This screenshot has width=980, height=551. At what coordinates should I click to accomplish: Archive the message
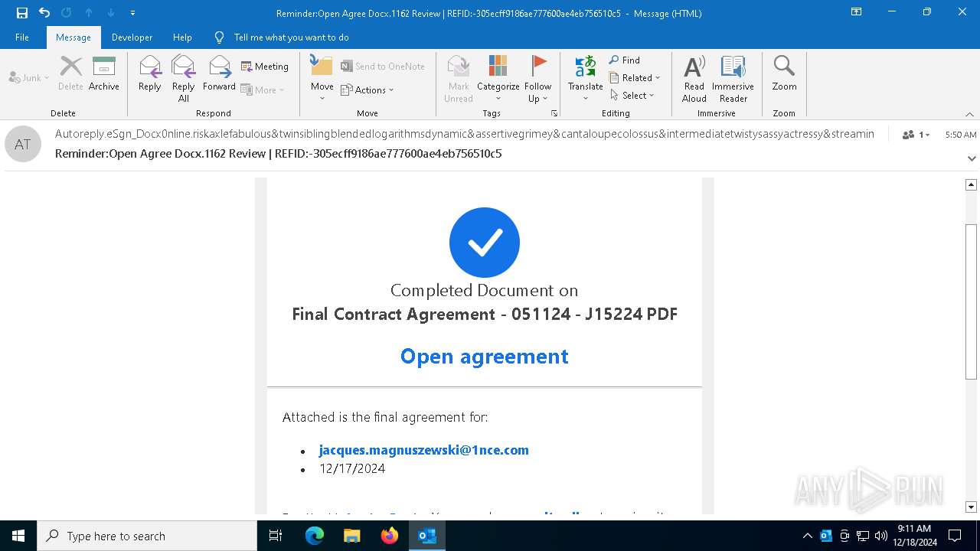tap(104, 73)
